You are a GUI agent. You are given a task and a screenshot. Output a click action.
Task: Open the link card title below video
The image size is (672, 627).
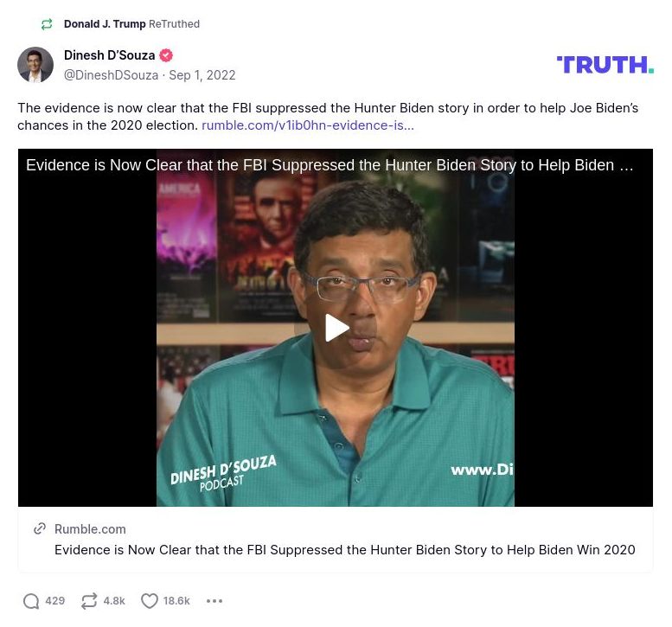point(344,549)
